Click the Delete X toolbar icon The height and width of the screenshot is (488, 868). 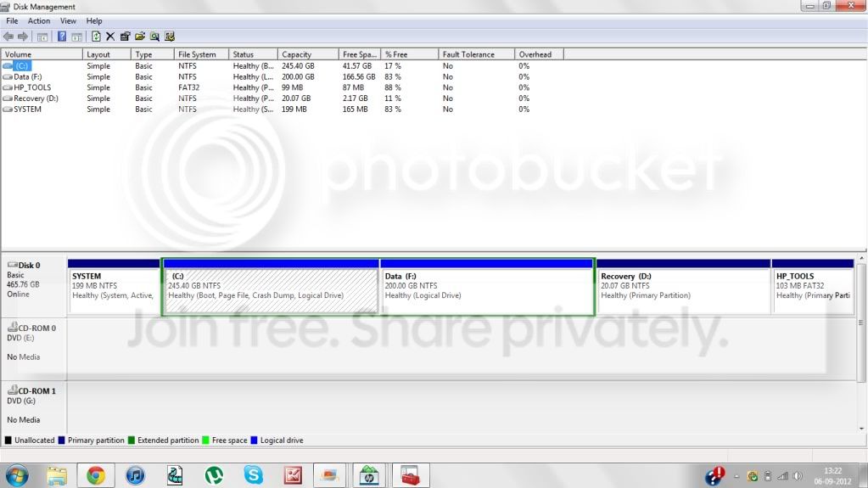pyautogui.click(x=110, y=36)
